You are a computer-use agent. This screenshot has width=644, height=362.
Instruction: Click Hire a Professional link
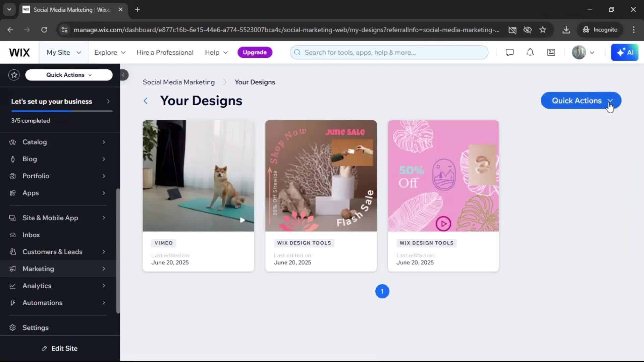(165, 53)
